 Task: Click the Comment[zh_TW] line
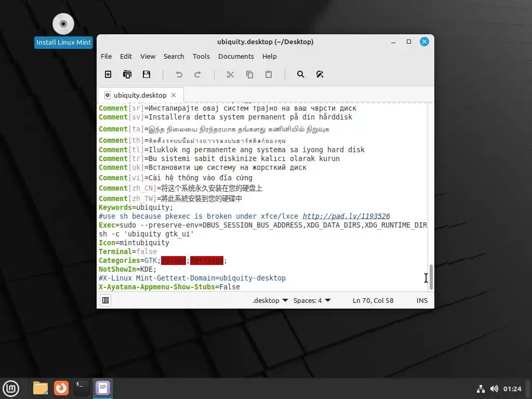[x=170, y=198]
